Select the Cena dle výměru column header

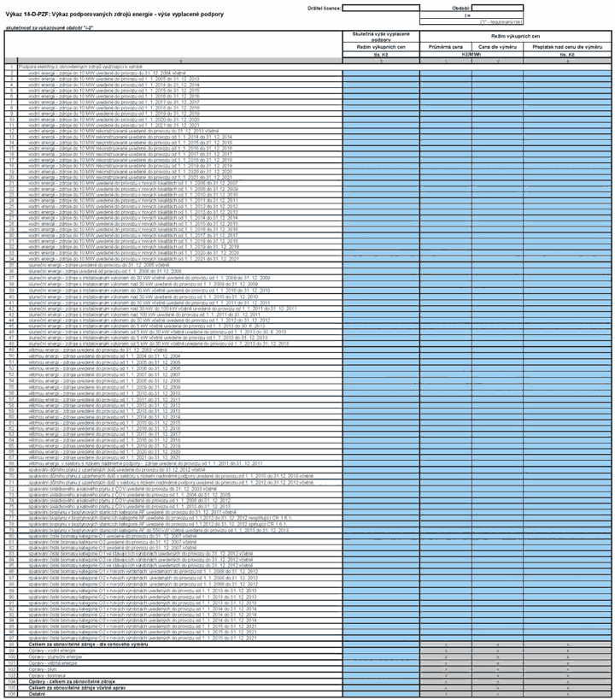point(497,47)
